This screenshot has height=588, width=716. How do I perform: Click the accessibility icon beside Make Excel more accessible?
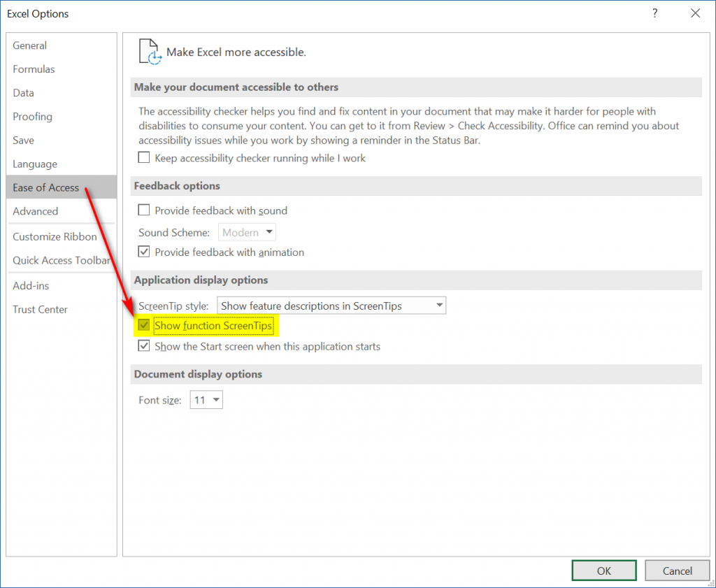click(x=150, y=52)
